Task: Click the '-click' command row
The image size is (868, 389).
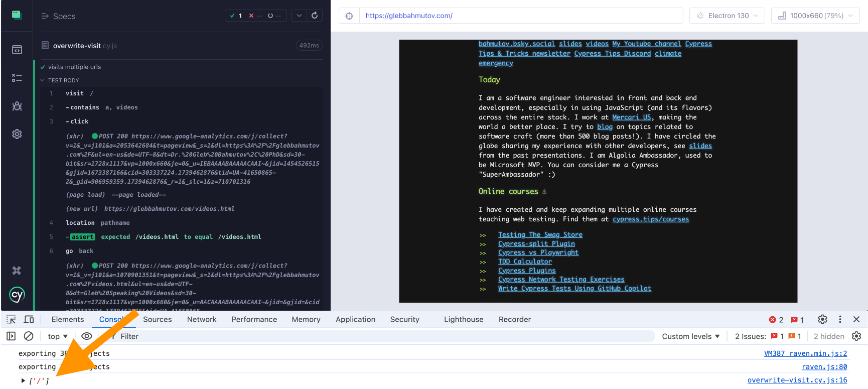Action: tap(181, 121)
